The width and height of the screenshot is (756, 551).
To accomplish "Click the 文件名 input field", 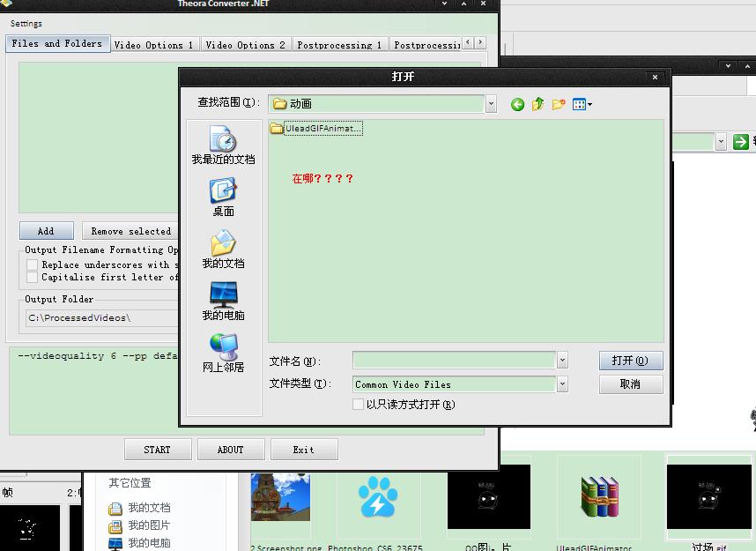I will point(454,360).
